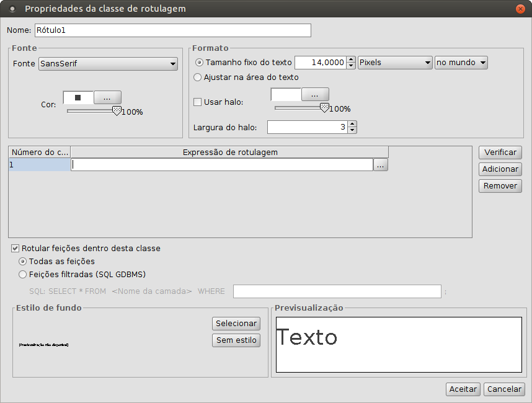Close the dialog via title bar X
532x403 pixels.
click(x=520, y=9)
